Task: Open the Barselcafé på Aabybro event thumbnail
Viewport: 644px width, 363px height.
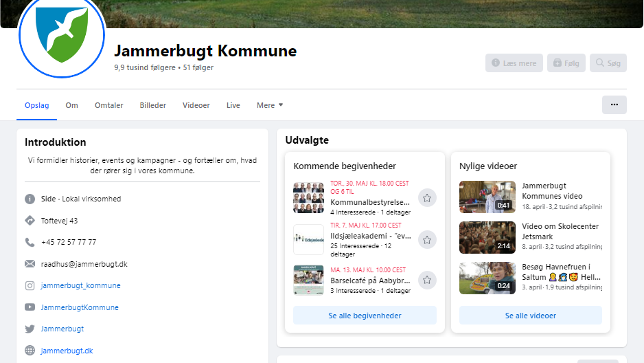Action: (308, 280)
